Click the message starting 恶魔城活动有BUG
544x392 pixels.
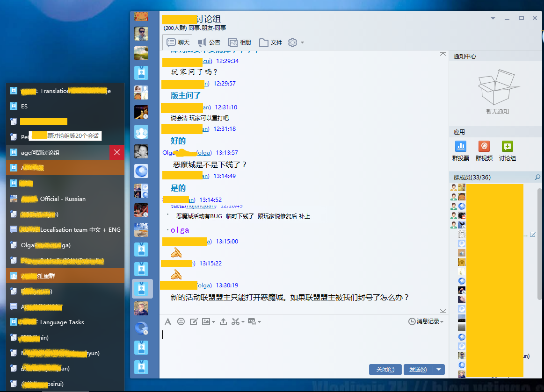pos(243,216)
